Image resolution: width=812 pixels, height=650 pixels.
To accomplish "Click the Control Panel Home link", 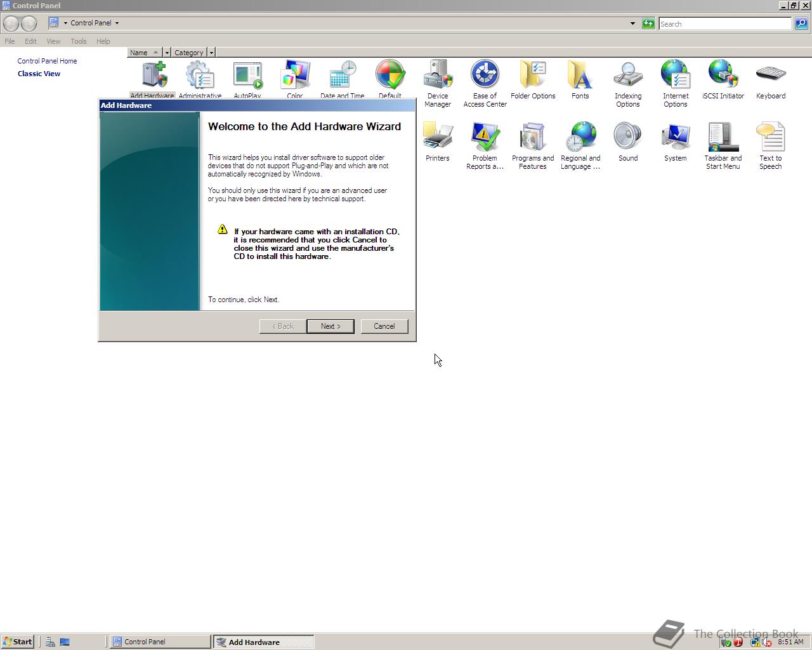I will [x=47, y=61].
